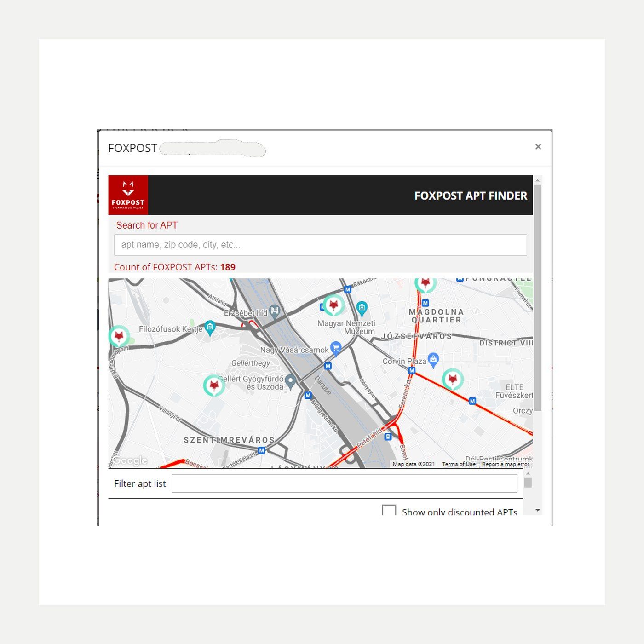Open the Report a map error link
644x644 pixels.
pos(506,464)
